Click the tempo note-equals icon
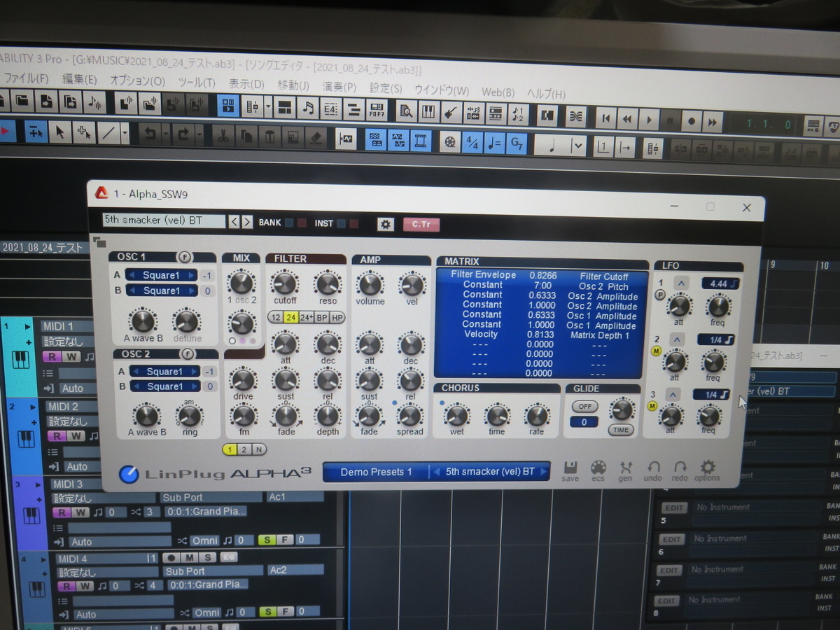This screenshot has width=840, height=630. coord(494,143)
